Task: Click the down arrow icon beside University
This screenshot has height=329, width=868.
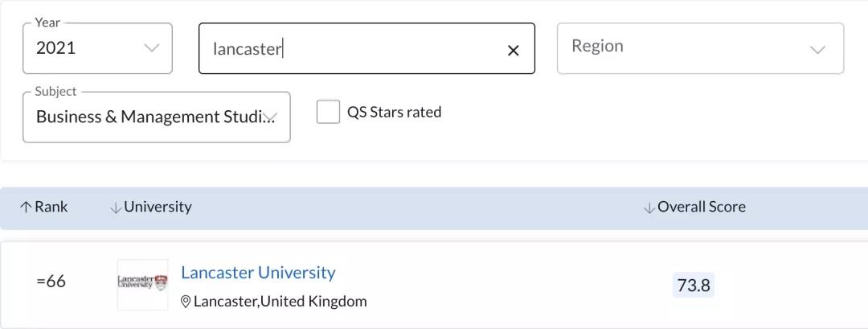Action: 115,208
